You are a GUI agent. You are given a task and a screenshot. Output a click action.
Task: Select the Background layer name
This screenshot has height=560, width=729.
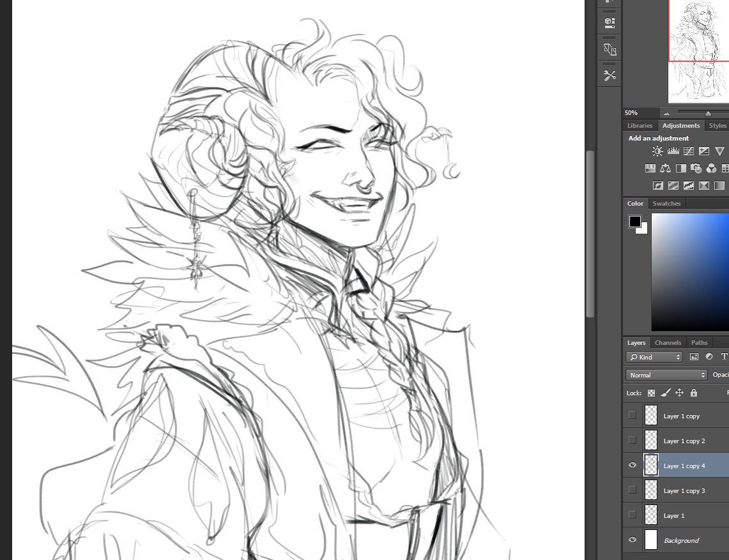click(681, 540)
